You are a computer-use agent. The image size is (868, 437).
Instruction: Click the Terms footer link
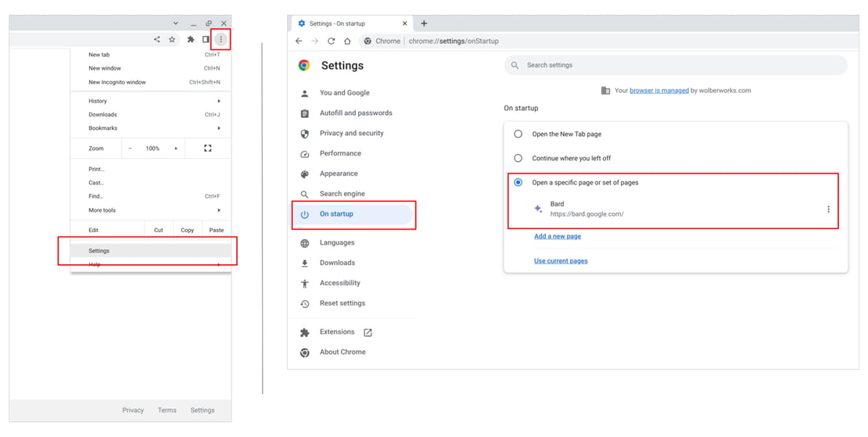167,410
